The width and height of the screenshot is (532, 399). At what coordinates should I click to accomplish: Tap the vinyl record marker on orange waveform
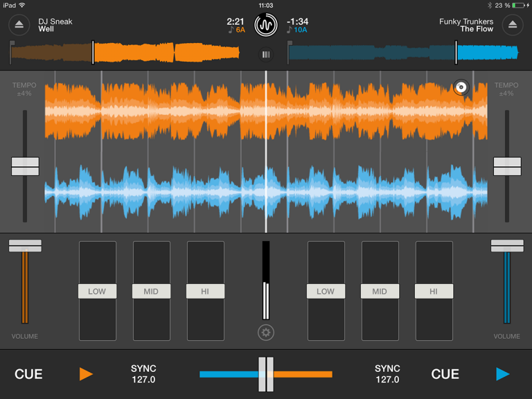461,87
